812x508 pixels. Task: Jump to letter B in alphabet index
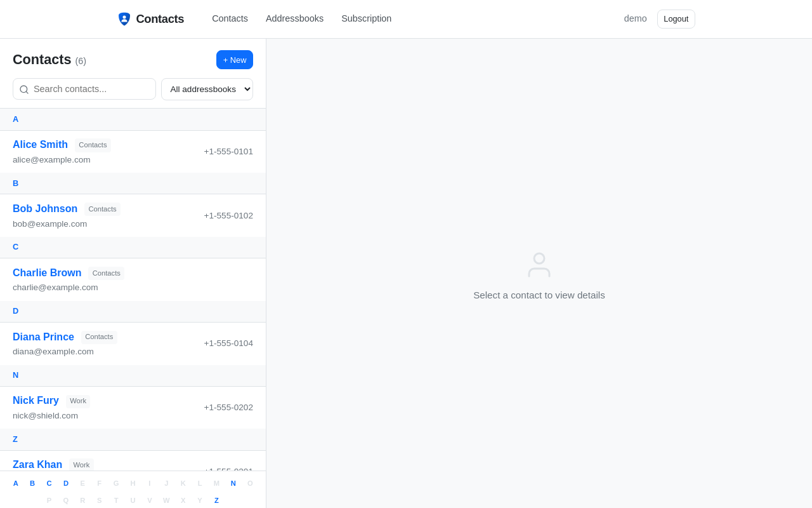pyautogui.click(x=32, y=483)
